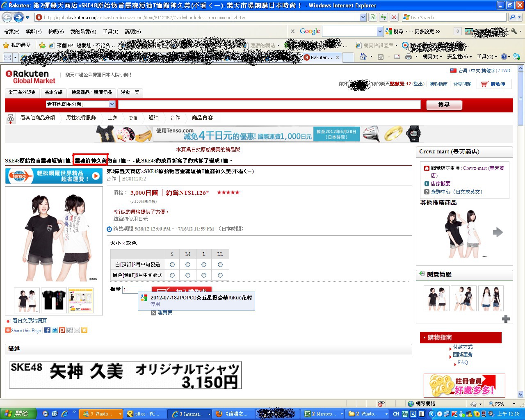Image resolution: width=525 pixels, height=420 pixels.
Task: Open the IE Home page icon
Action: point(363,57)
